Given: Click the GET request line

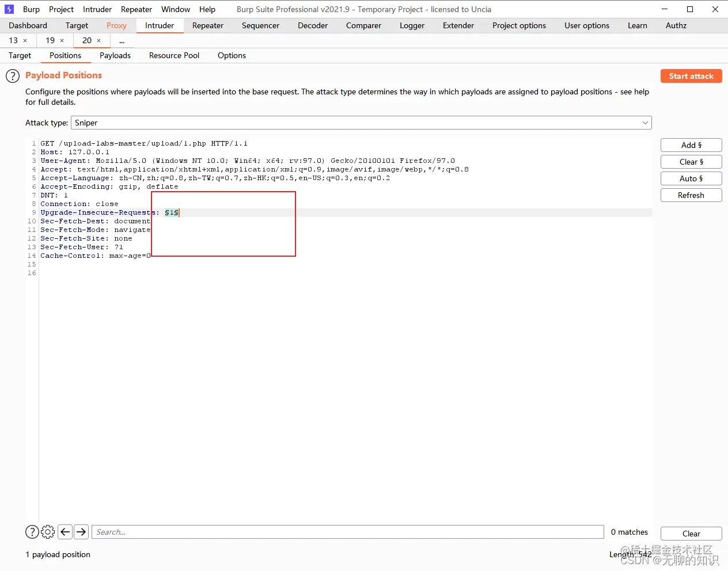Looking at the screenshot, I should pos(144,143).
